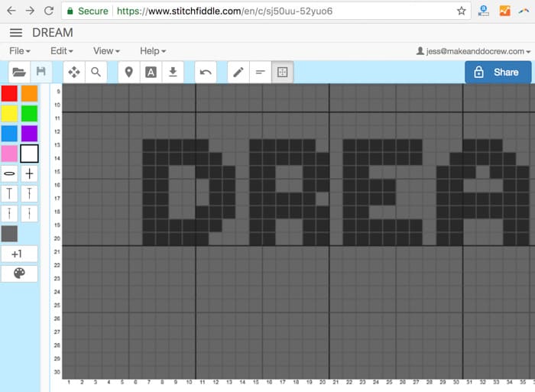535x392 pixels.
Task: Select the oval stitch symbol
Action: (9, 173)
